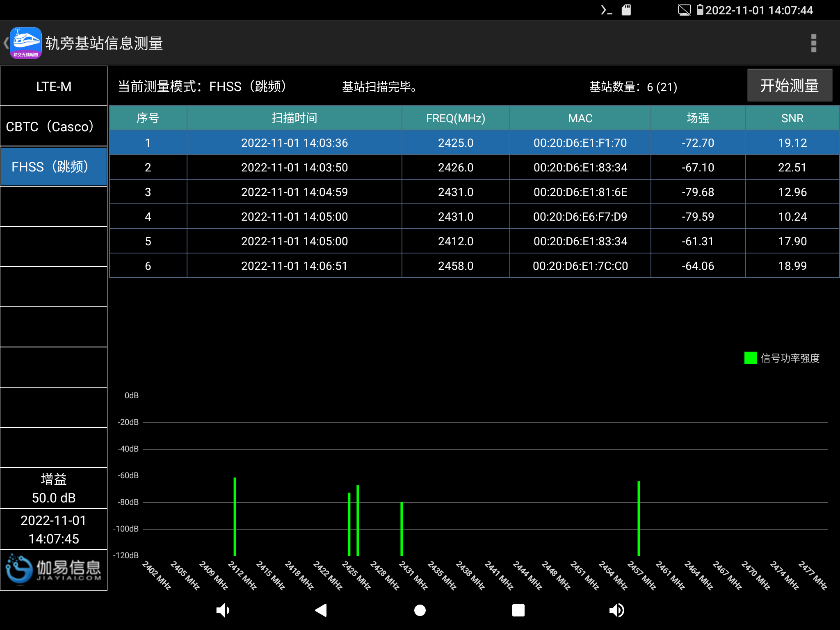Select row with MAC 00:20:D6:E6:F7:D9
Viewport: 840px width, 630px height.
coord(475,217)
